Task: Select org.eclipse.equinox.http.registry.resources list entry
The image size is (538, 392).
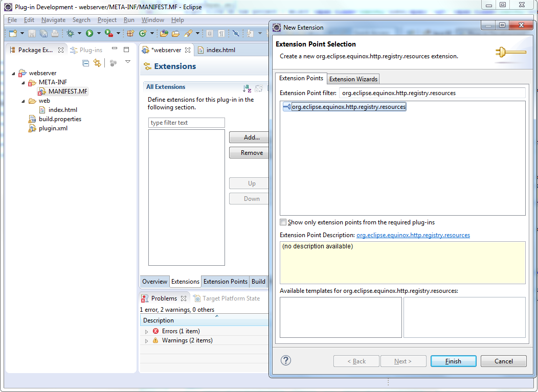Action: [345, 107]
